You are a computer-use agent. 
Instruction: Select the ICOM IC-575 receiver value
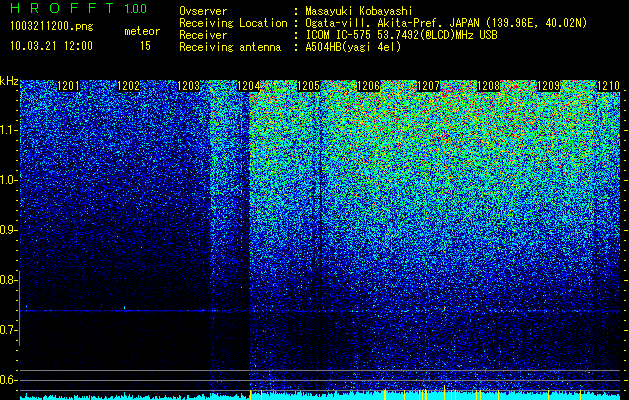click(401, 35)
